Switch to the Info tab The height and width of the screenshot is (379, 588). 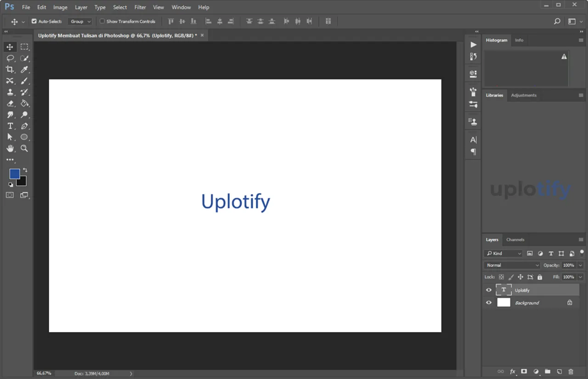pos(519,40)
